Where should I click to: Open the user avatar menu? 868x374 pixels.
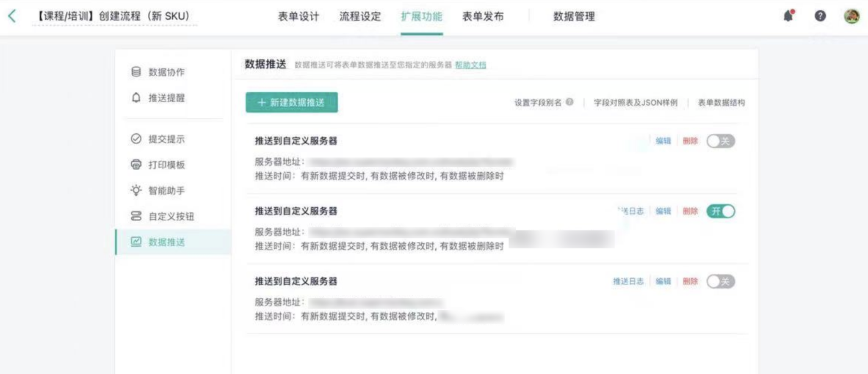click(x=851, y=16)
